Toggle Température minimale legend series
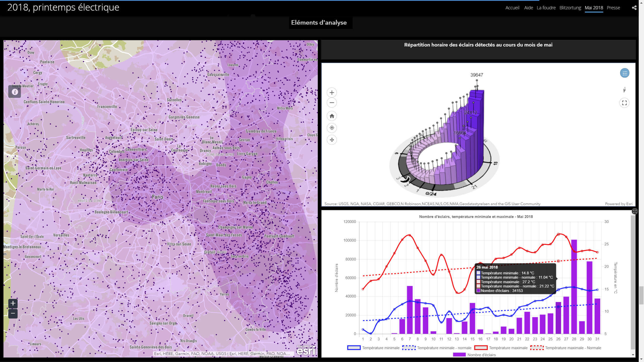This screenshot has height=362, width=644. [x=373, y=348]
